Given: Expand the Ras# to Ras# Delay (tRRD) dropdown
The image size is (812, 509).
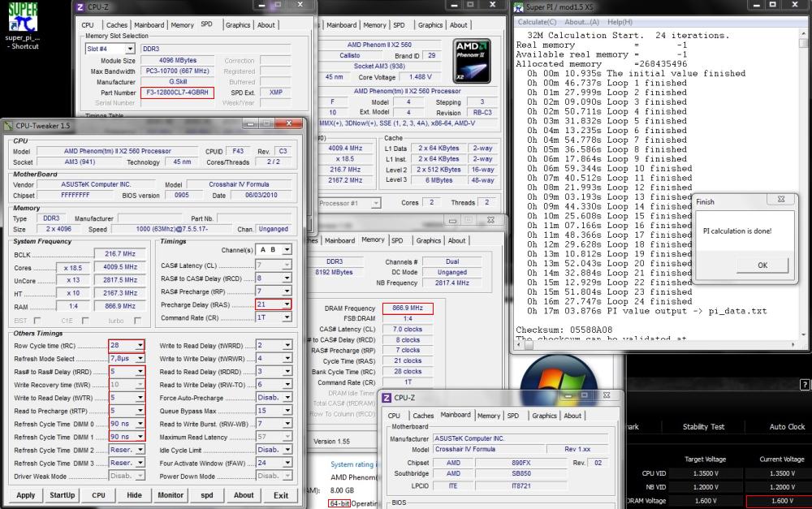Looking at the screenshot, I should 140,372.
